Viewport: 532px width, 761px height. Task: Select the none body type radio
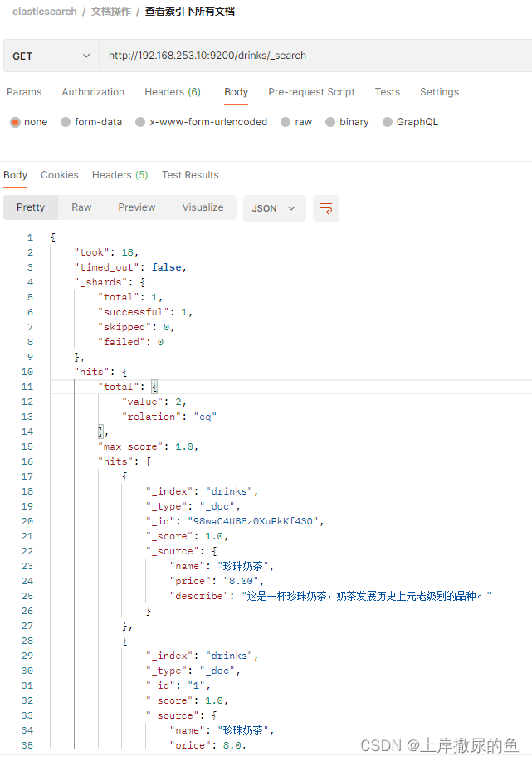15,122
